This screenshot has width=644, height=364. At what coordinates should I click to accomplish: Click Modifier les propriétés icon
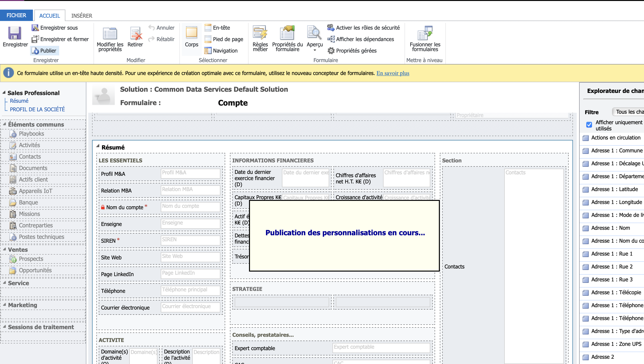[110, 33]
